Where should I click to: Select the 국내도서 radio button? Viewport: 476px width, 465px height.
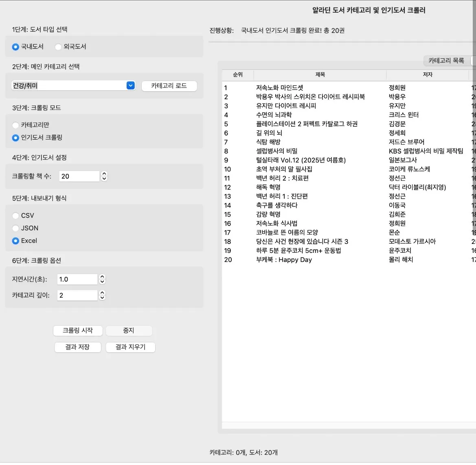point(15,47)
